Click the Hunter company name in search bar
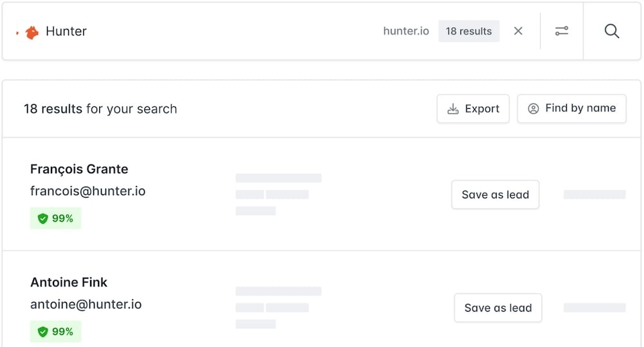The height and width of the screenshot is (347, 644). click(x=66, y=31)
